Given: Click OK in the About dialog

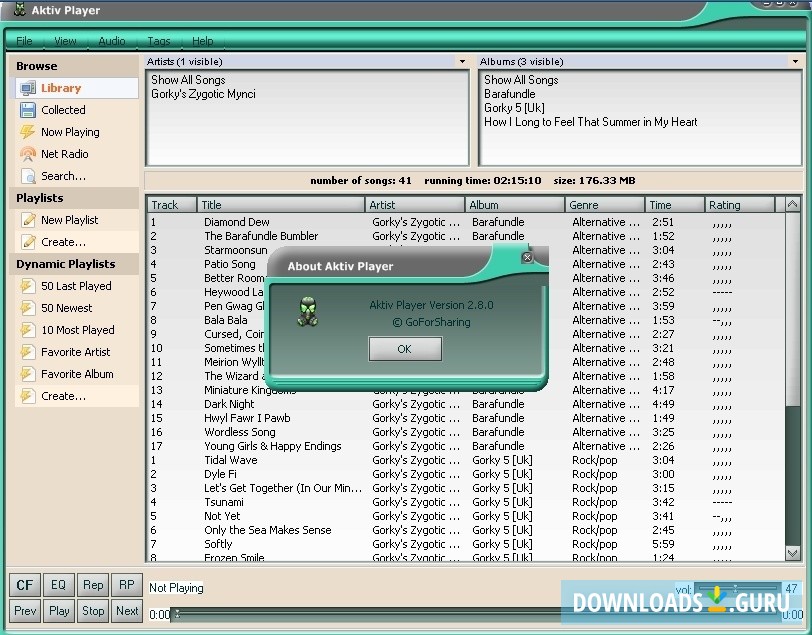Looking at the screenshot, I should click(405, 349).
